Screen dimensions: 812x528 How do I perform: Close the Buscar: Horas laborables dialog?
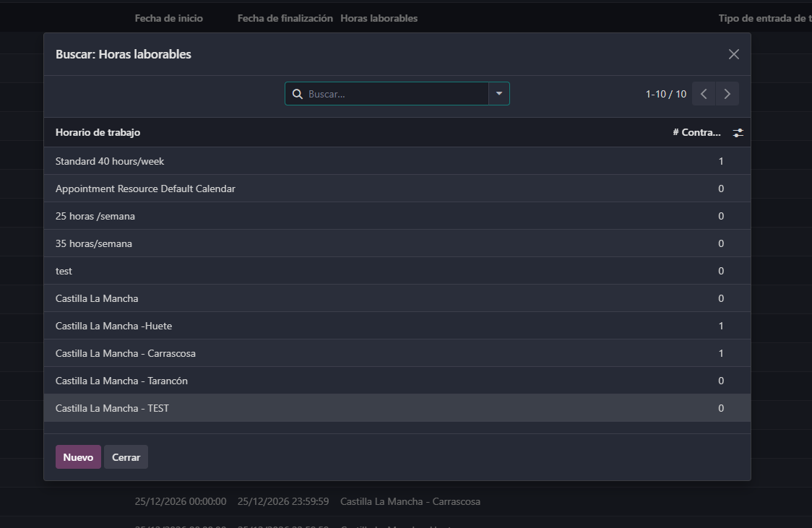[x=734, y=54]
